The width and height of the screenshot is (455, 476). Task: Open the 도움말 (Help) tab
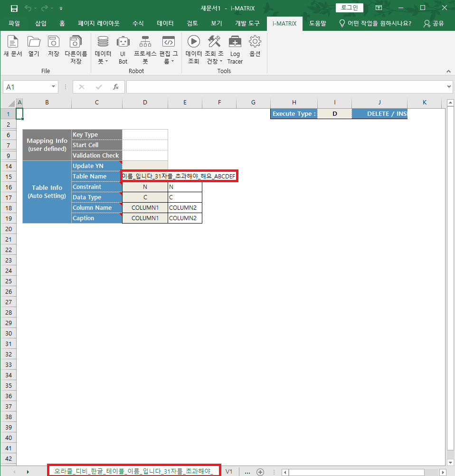click(x=318, y=23)
